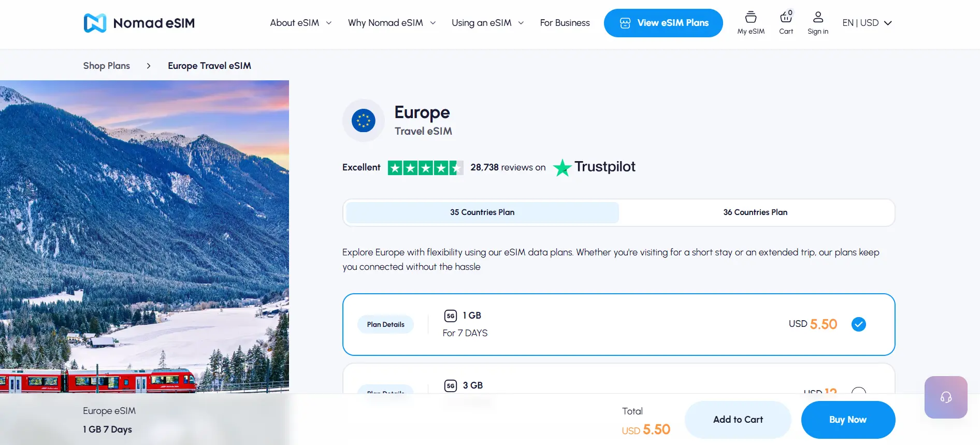Image resolution: width=980 pixels, height=445 pixels.
Task: Expand the About eSIM menu
Action: tap(300, 23)
